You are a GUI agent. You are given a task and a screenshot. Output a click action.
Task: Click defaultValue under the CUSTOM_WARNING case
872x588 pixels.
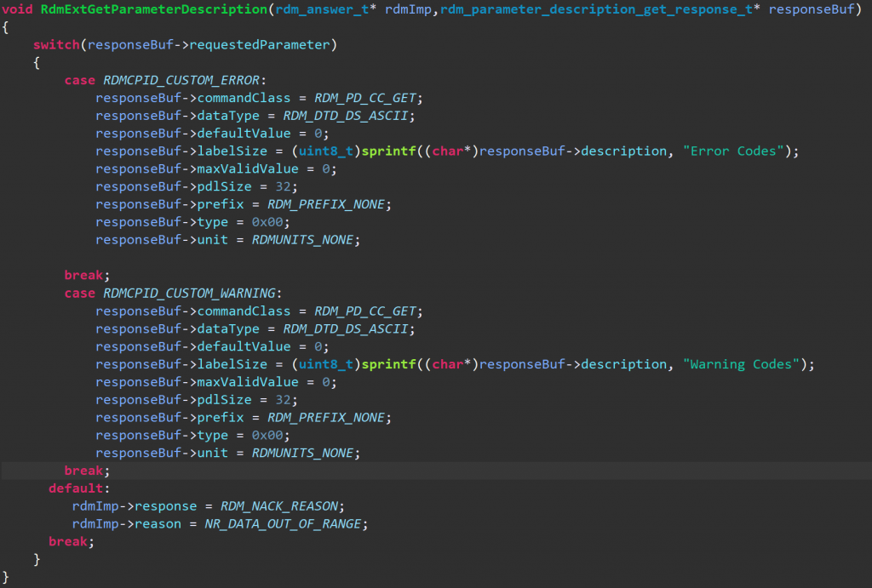point(244,347)
